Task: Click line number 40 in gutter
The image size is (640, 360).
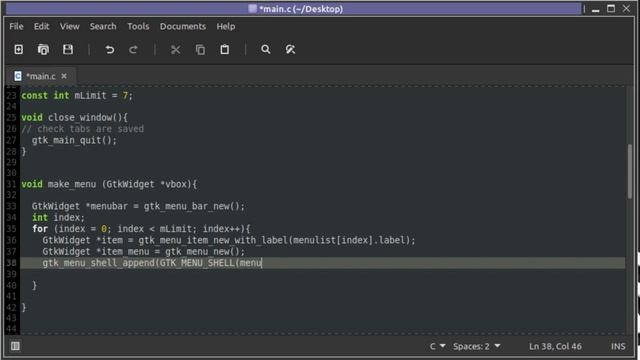Action: (x=11, y=285)
